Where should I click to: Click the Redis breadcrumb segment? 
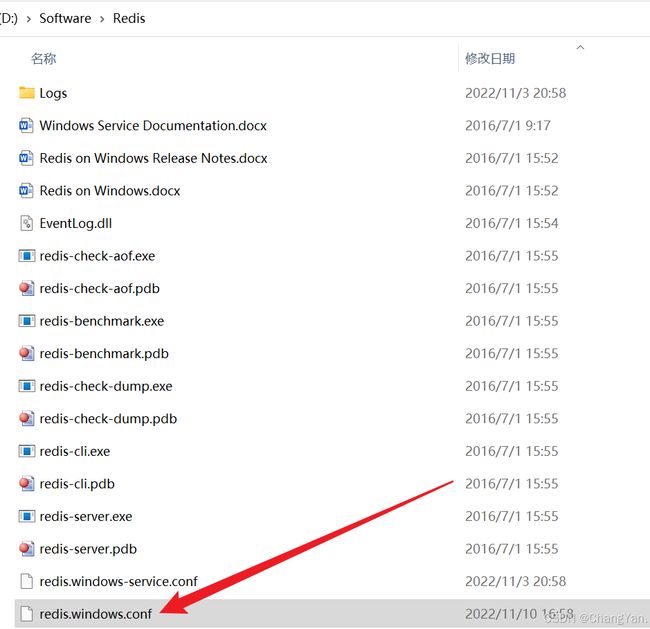129,18
